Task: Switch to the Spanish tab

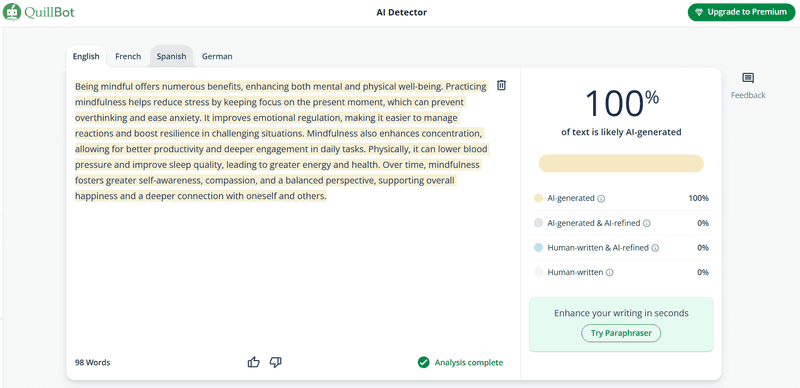Action: pyautogui.click(x=171, y=56)
